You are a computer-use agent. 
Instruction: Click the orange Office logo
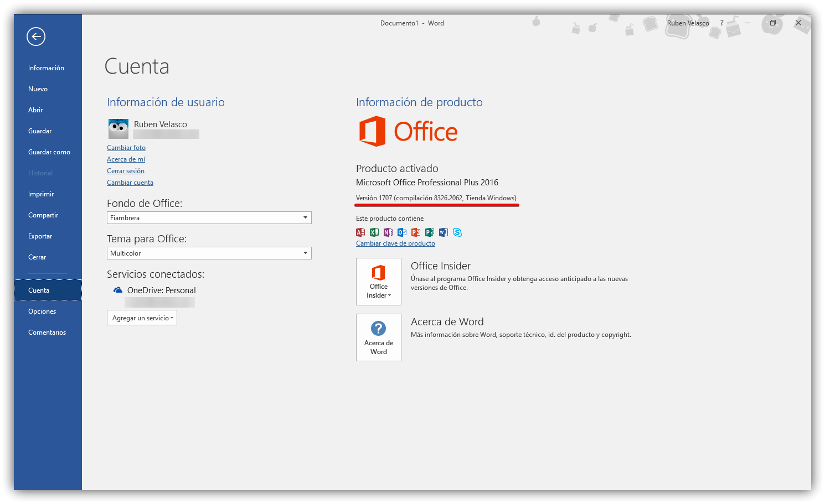409,132
